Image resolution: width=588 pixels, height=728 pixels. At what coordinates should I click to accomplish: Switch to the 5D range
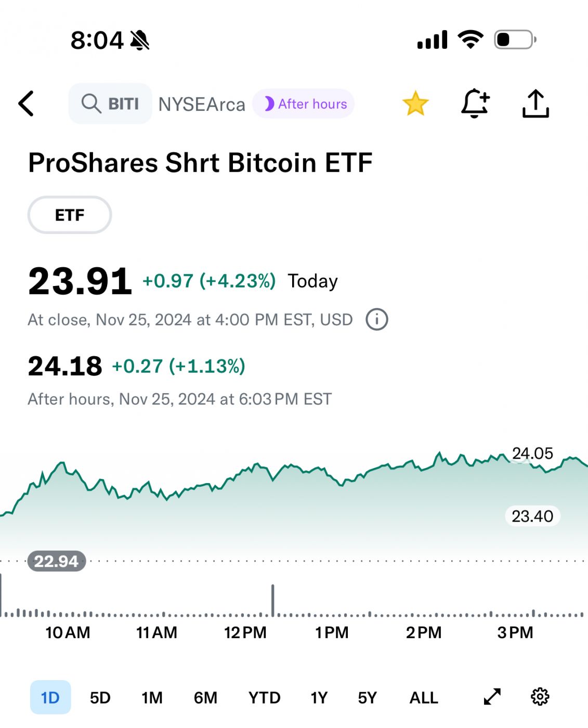pos(100,697)
